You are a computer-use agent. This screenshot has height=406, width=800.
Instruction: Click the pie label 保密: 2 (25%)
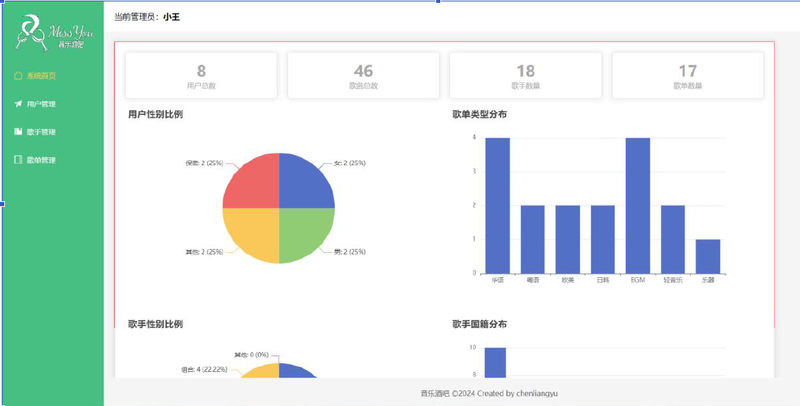pos(204,163)
